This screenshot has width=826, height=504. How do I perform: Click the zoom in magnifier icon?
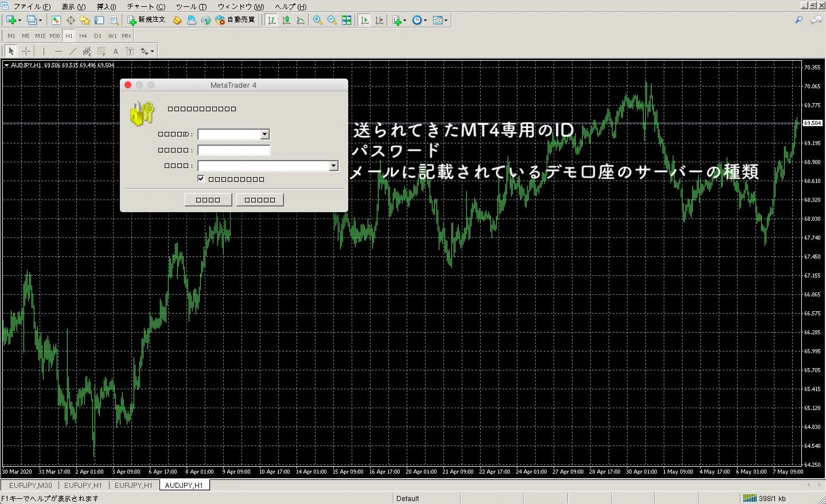(x=317, y=20)
